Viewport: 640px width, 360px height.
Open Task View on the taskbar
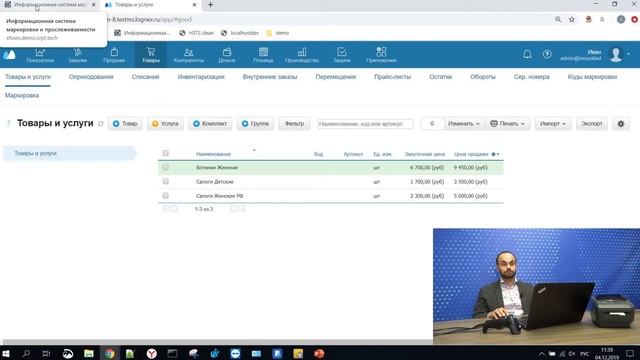(46, 353)
